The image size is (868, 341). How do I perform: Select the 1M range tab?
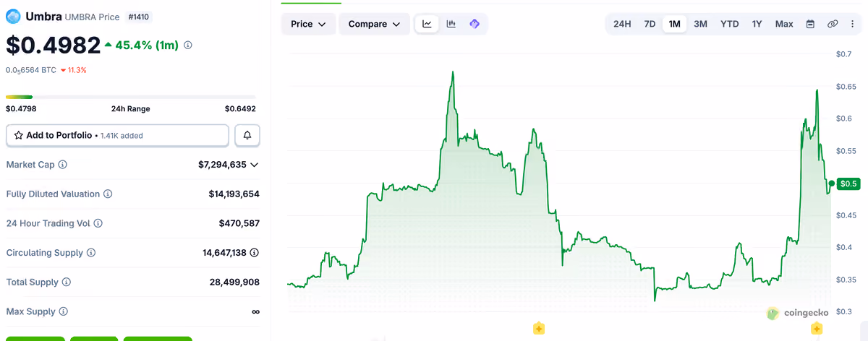pyautogui.click(x=674, y=24)
